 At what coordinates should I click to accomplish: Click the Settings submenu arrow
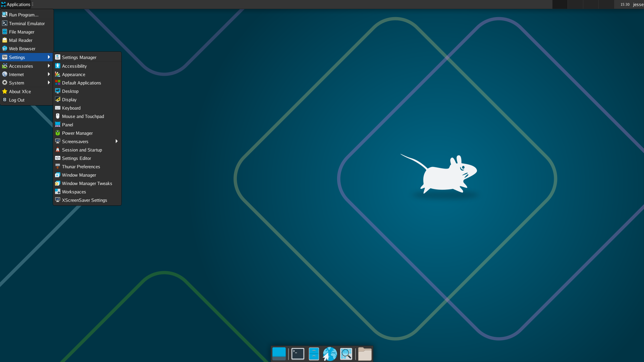pyautogui.click(x=49, y=57)
